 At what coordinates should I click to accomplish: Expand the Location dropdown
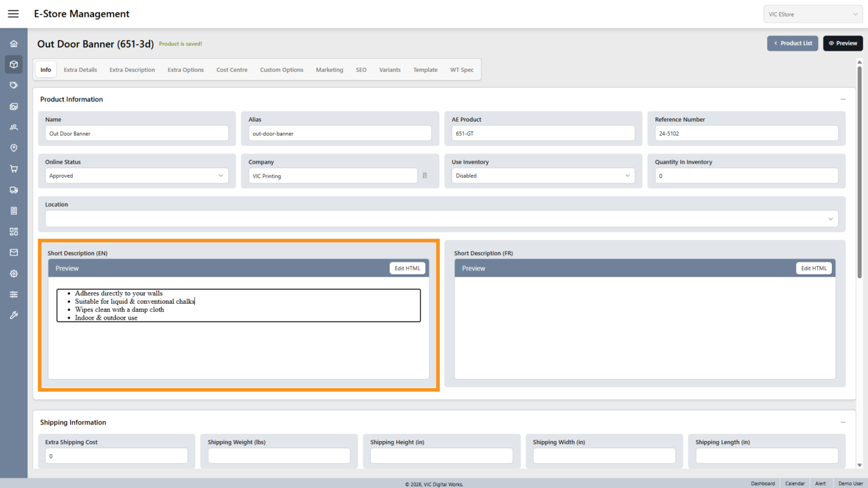[441, 219]
